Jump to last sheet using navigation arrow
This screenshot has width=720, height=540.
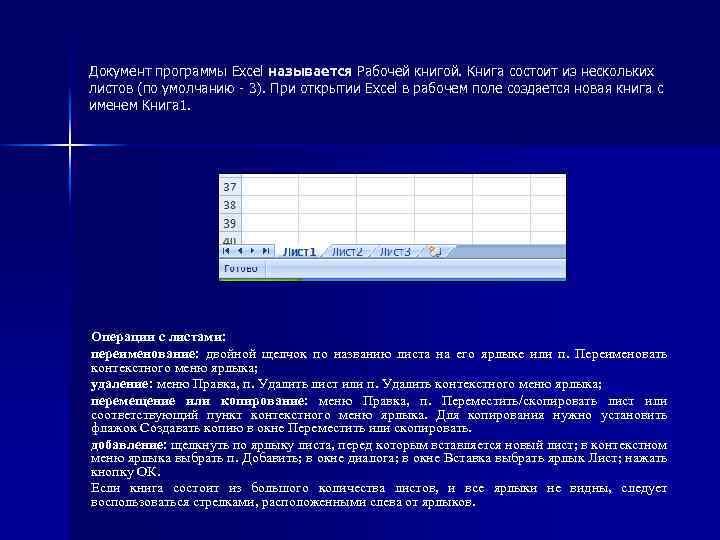pos(265,251)
